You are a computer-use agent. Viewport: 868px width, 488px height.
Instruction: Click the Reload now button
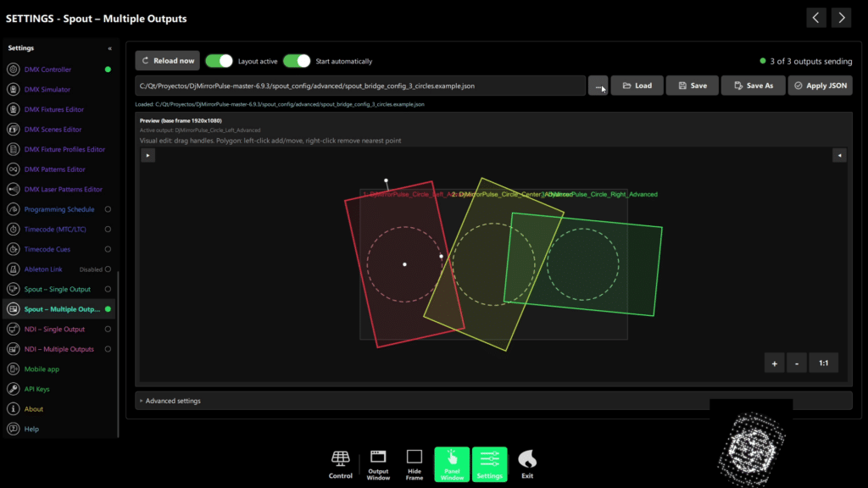[x=168, y=61]
